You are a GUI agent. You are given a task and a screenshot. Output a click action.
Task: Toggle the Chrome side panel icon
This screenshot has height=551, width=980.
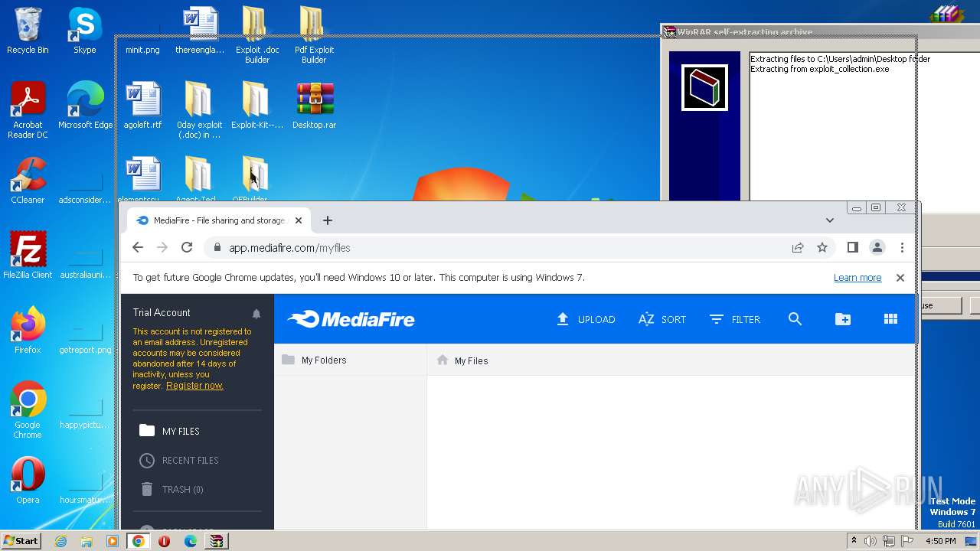tap(853, 247)
